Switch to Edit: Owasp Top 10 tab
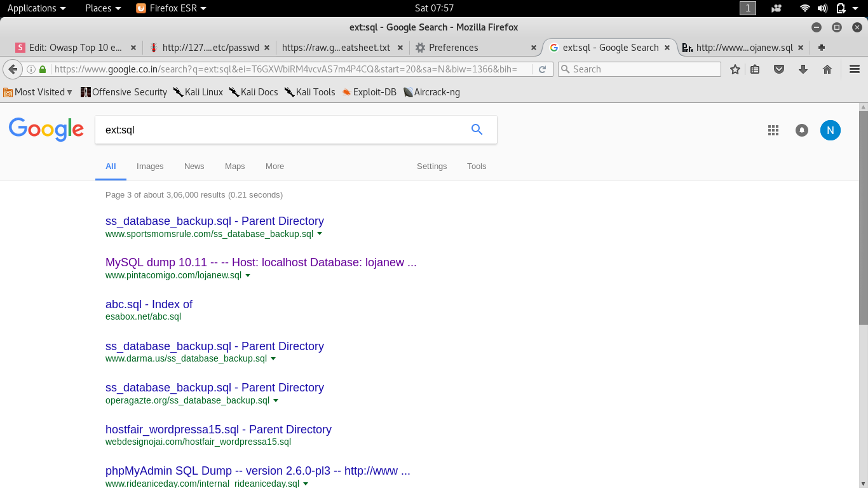Image resolution: width=868 pixels, height=488 pixels. pos(76,48)
